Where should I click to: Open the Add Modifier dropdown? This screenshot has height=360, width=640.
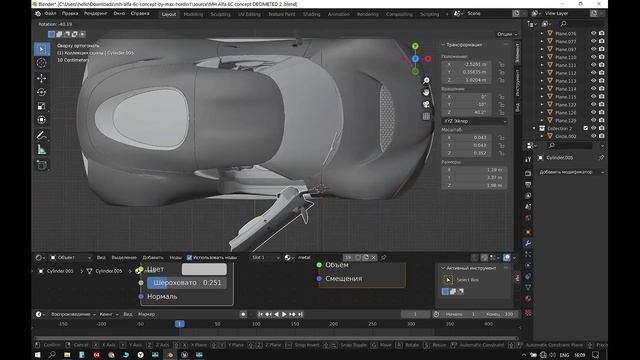[x=571, y=172]
